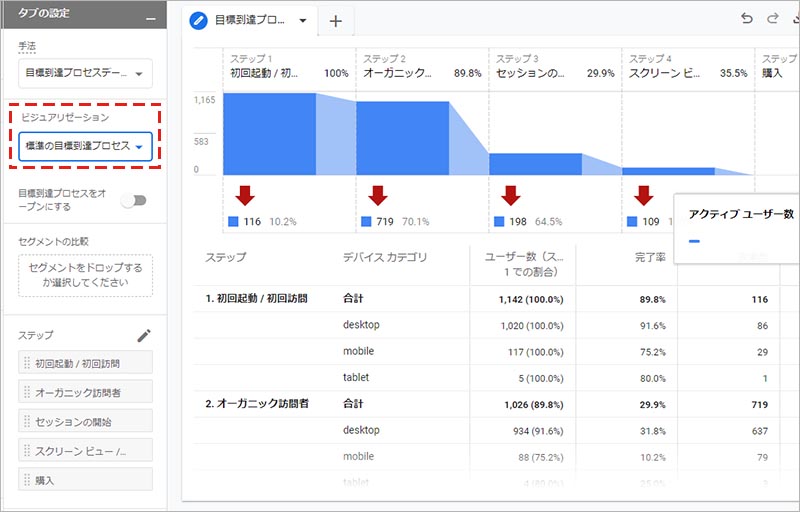800x512 pixels.
Task: Click the blue square beside abandonment value 719
Action: [366, 221]
